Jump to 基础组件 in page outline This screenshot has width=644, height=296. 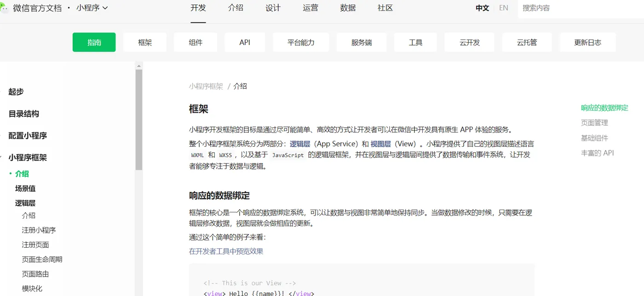(594, 138)
